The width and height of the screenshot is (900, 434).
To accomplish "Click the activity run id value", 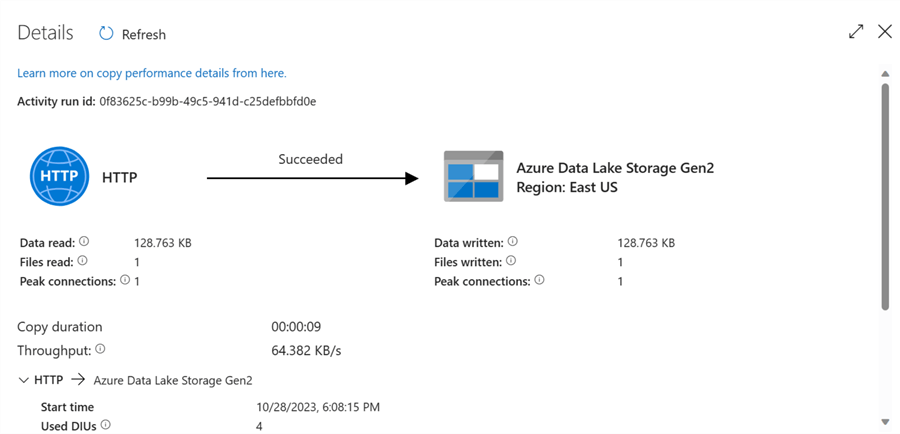I will click(208, 101).
